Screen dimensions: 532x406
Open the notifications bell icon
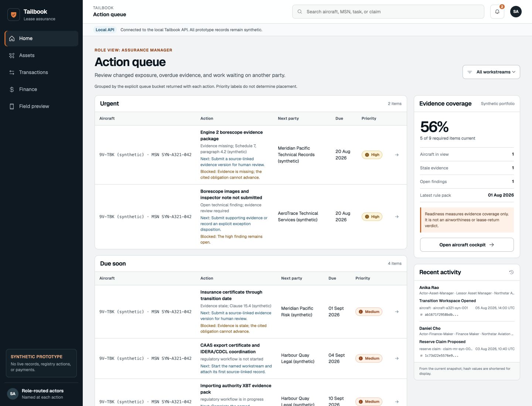click(497, 11)
